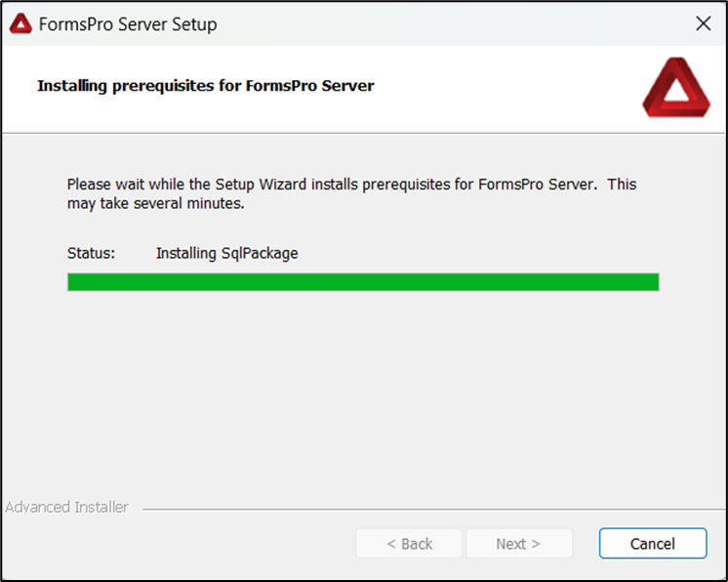Cancel the prerequisites installation
The width and height of the screenshot is (728, 582).
652,544
